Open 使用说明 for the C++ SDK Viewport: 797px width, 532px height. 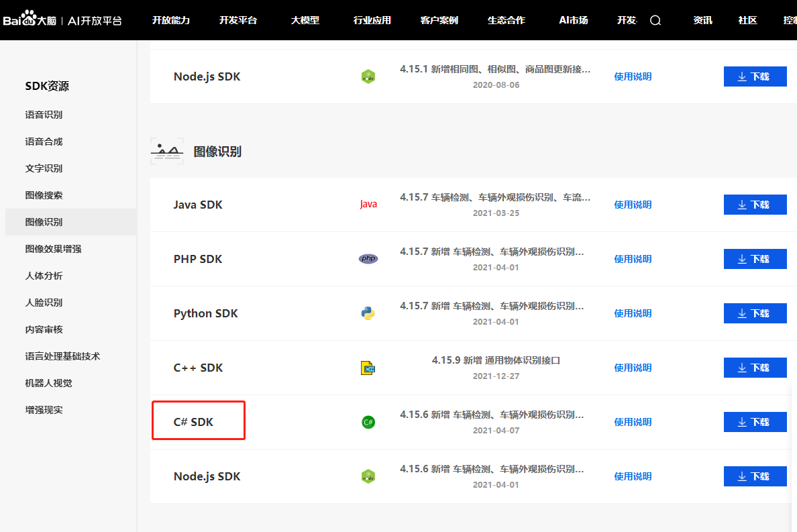[x=633, y=368]
